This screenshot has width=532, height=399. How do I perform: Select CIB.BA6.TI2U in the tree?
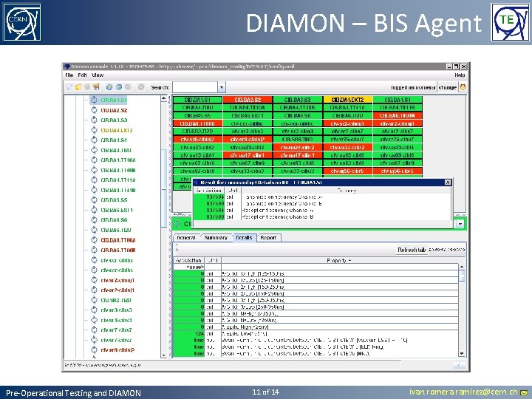(116, 230)
